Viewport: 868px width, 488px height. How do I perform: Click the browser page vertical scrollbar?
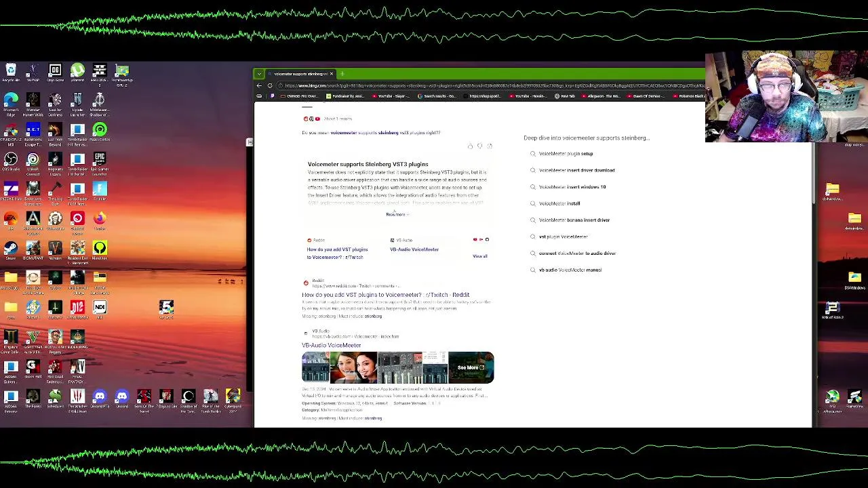(814, 171)
